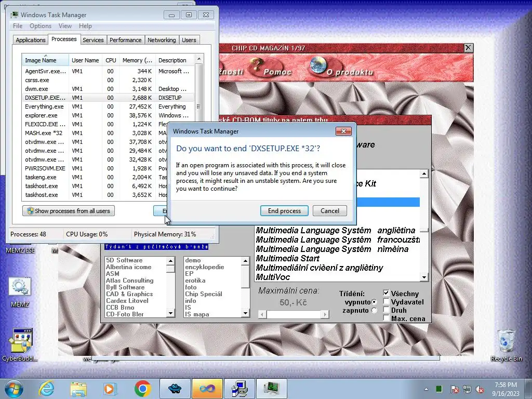Select the dwm.exe process row

point(108,89)
